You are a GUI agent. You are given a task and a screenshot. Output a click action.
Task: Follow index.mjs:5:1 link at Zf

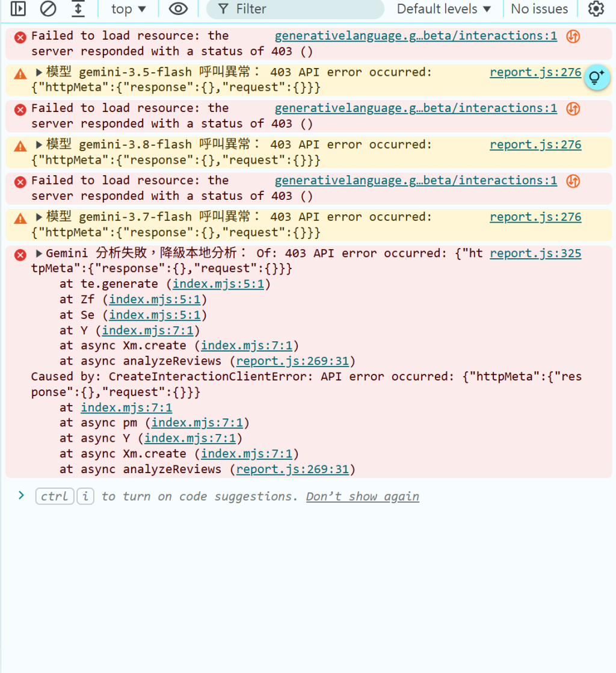click(155, 299)
